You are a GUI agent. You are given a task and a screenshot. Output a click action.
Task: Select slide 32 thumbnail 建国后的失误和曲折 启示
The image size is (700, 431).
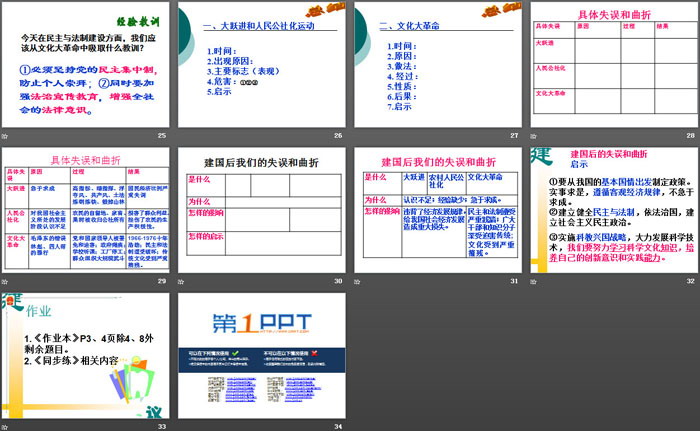[x=614, y=210]
